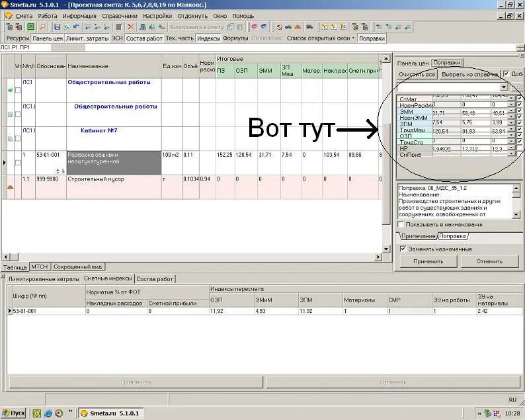Screen dimensions: 525x420
Task: Click the brick pile icon in Строительный мусор row
Action: (x=11, y=187)
